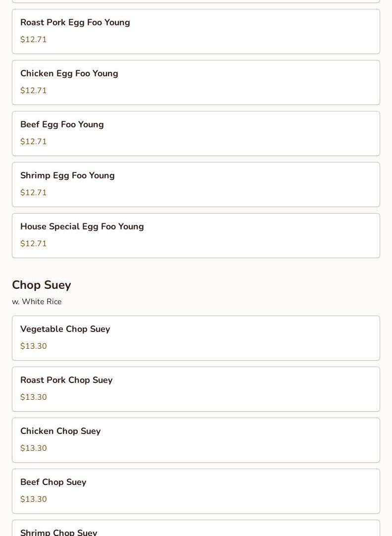This screenshot has height=536, width=392.
Task: Click the price of House Special Egg Foo Young
Action: tap(34, 244)
